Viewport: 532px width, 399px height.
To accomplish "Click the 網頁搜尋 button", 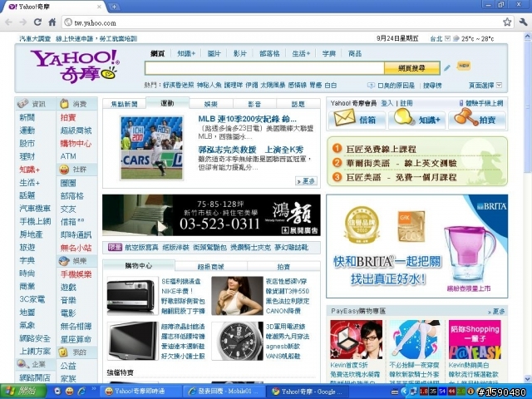I will click(412, 68).
